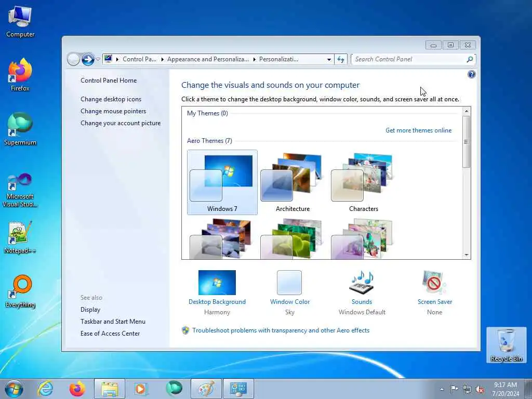Open Supermium from the taskbar
The image size is (532, 399).
tap(174, 389)
